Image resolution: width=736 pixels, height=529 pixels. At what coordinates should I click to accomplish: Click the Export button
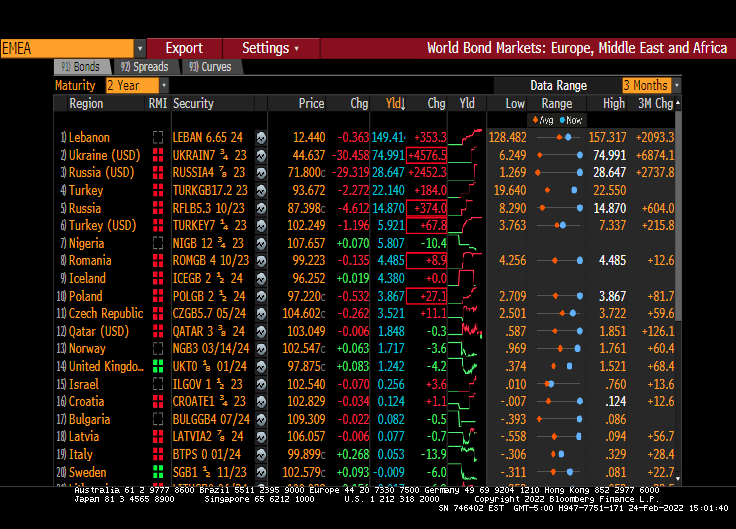click(184, 48)
